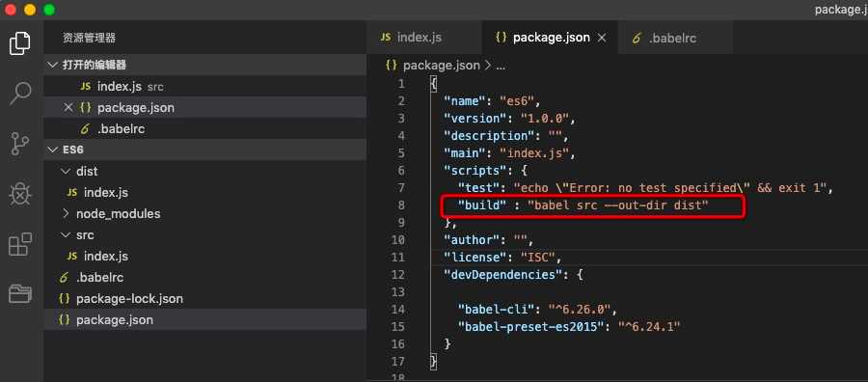Click the breadcrumb ellipsis
The width and height of the screenshot is (868, 382).
click(501, 66)
